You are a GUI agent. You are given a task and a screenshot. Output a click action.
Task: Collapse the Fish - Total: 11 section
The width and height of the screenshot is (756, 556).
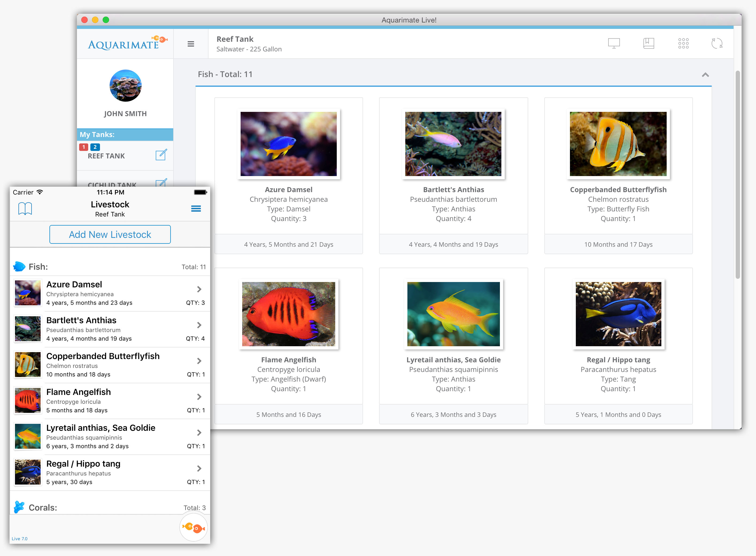[705, 75]
